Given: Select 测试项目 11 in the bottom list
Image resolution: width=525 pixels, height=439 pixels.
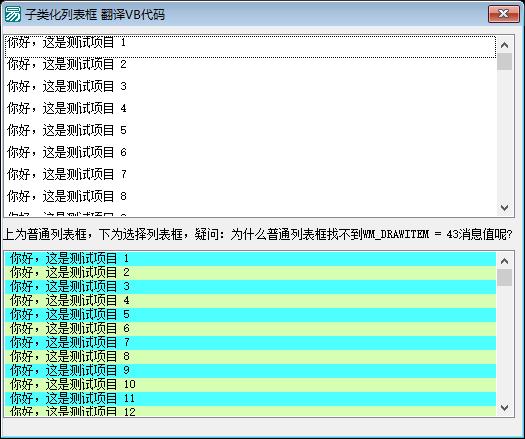Looking at the screenshot, I should click(x=250, y=399).
